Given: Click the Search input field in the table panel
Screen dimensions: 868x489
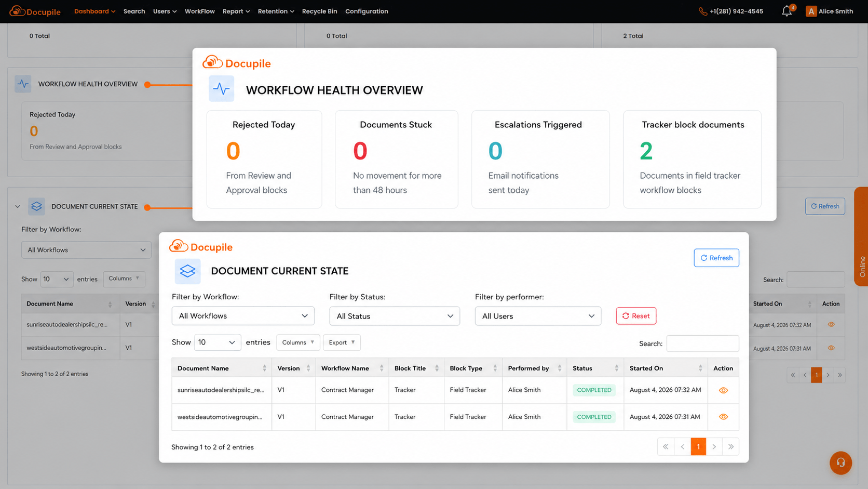Looking at the screenshot, I should coord(702,343).
